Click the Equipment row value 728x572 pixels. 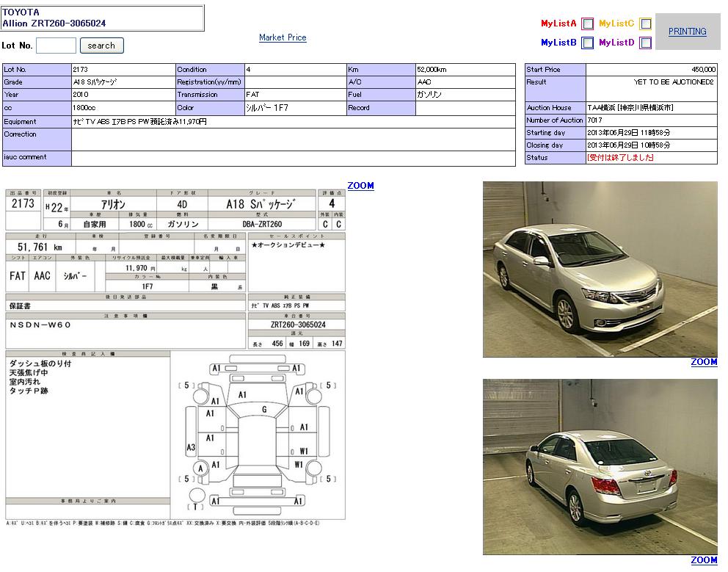coord(294,122)
